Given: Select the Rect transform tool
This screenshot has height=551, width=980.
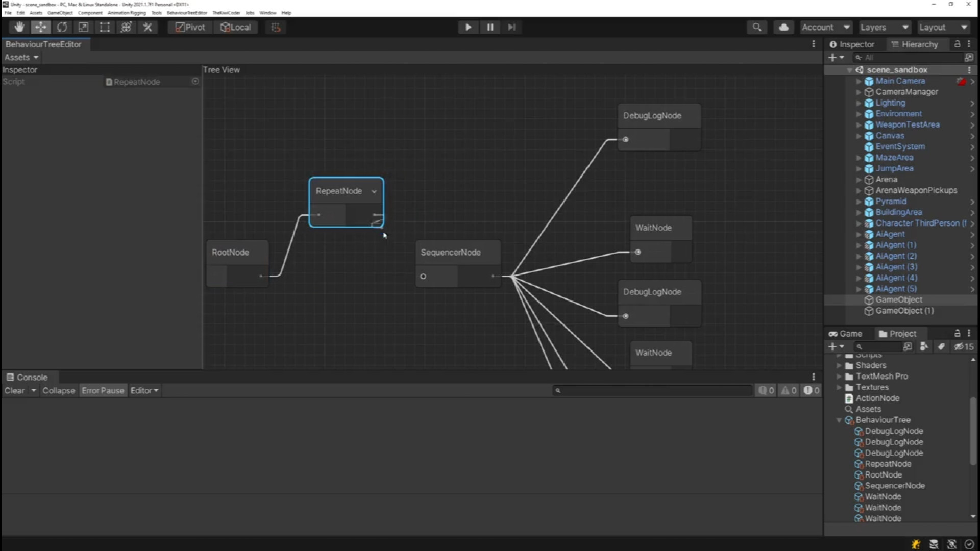Looking at the screenshot, I should click(x=105, y=27).
